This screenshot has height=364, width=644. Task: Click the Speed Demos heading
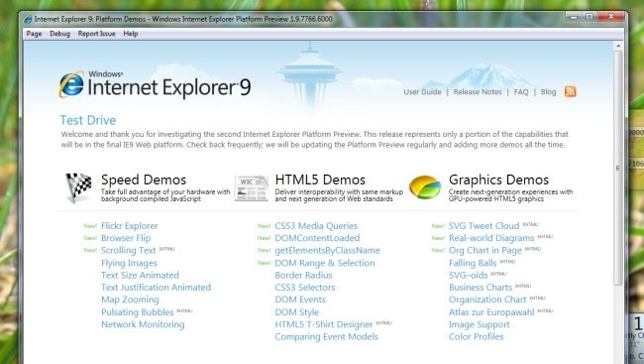click(x=144, y=180)
